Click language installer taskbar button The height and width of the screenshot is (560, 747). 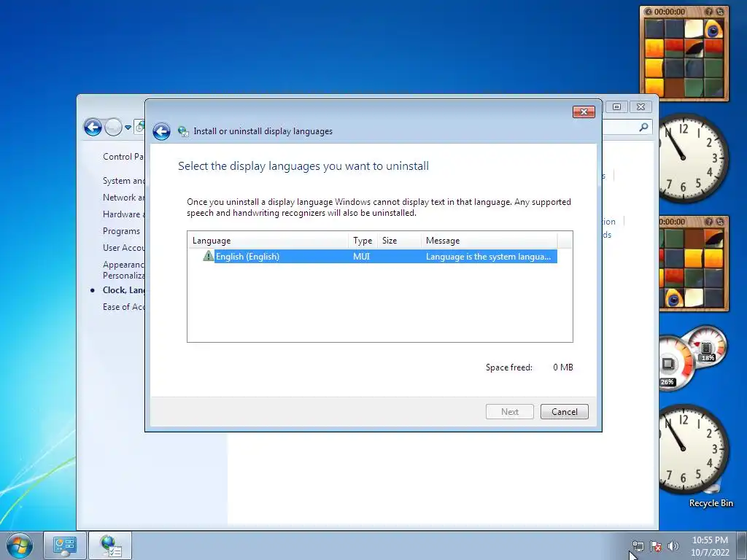[111, 545]
